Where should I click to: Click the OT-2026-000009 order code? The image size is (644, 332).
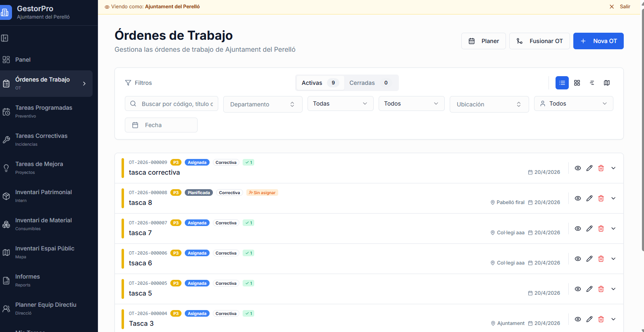[148, 162]
